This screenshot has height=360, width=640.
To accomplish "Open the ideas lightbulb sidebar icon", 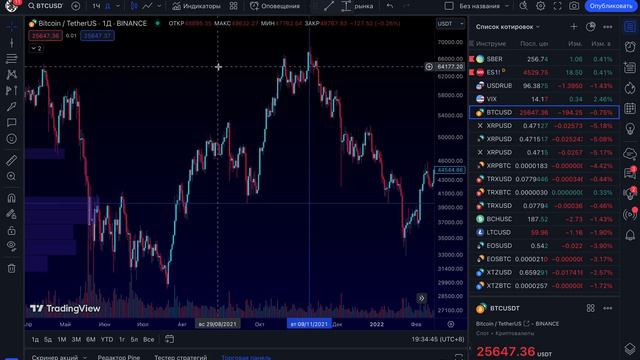I will [630, 129].
